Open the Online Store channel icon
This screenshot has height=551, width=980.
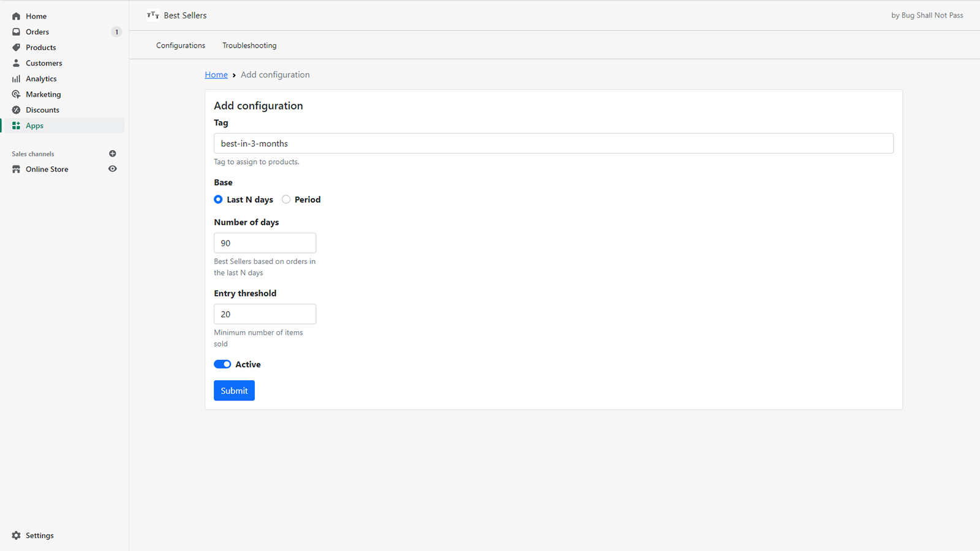(x=16, y=169)
